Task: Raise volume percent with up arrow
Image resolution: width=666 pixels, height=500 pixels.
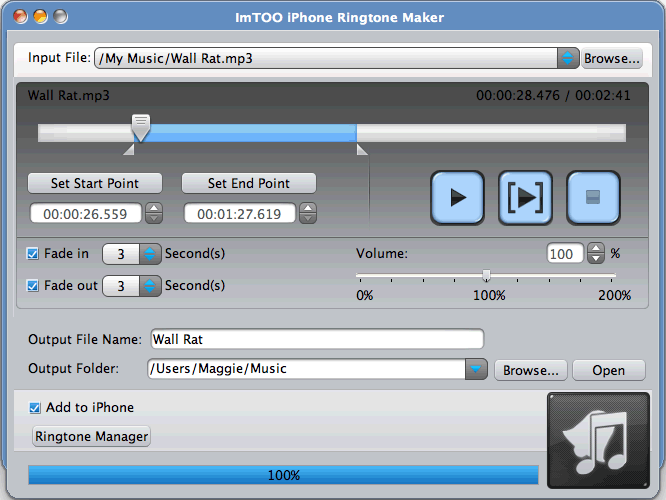Action: [x=596, y=249]
